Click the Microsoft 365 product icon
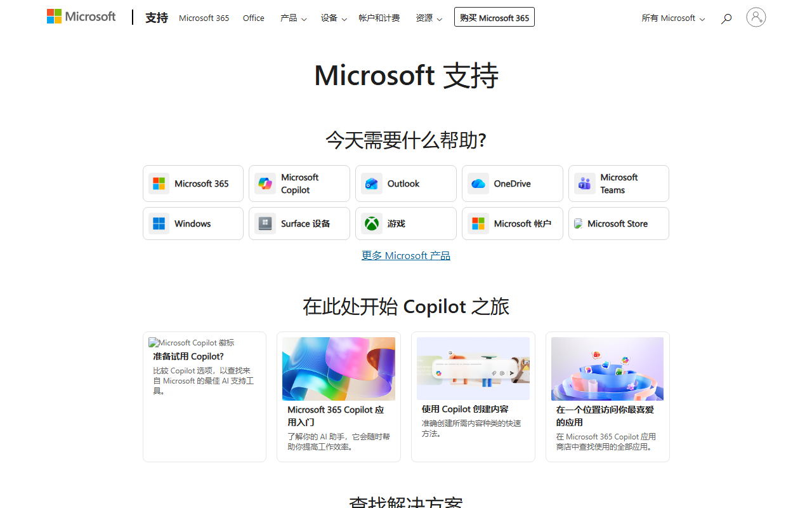Screen dimensions: 812x508 159,184
